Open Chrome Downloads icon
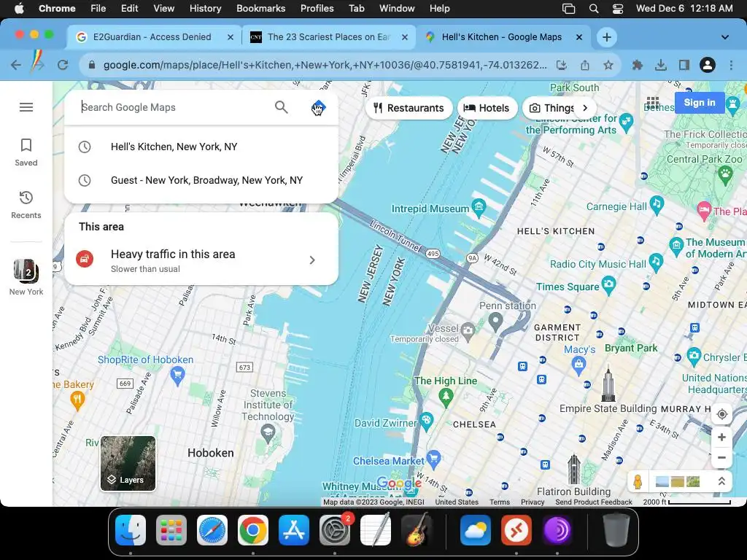 coord(660,65)
